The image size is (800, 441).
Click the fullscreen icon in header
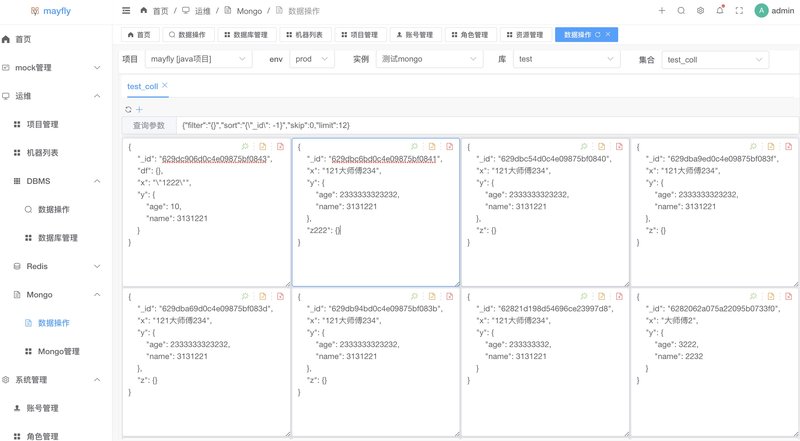point(738,10)
